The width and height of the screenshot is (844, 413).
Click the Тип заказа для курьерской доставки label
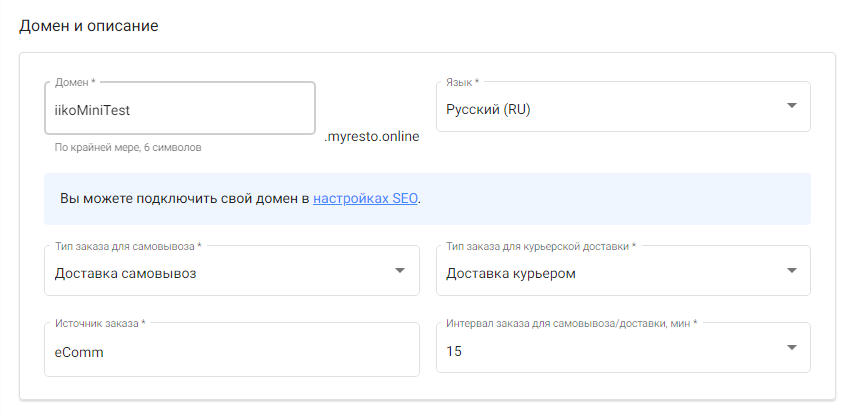tap(541, 247)
